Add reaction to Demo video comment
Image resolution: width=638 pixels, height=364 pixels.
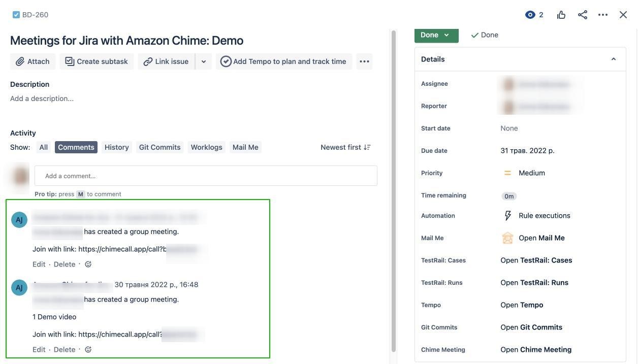point(88,349)
